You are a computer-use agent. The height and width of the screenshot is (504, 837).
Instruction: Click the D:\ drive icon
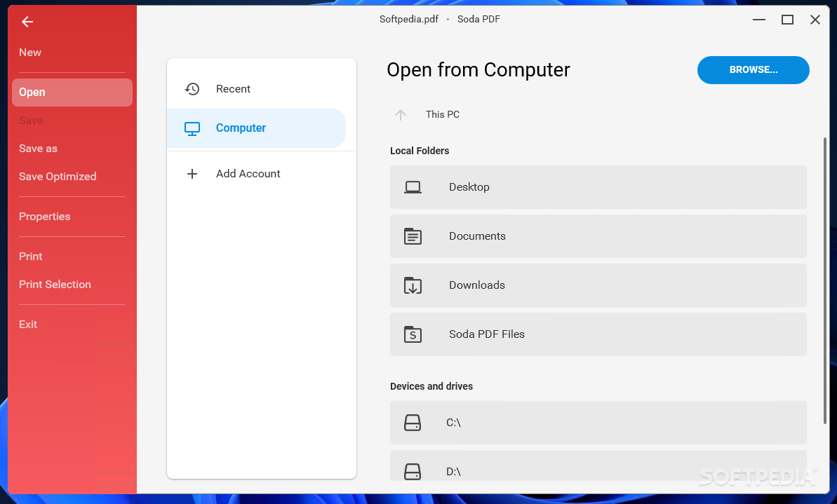click(413, 472)
